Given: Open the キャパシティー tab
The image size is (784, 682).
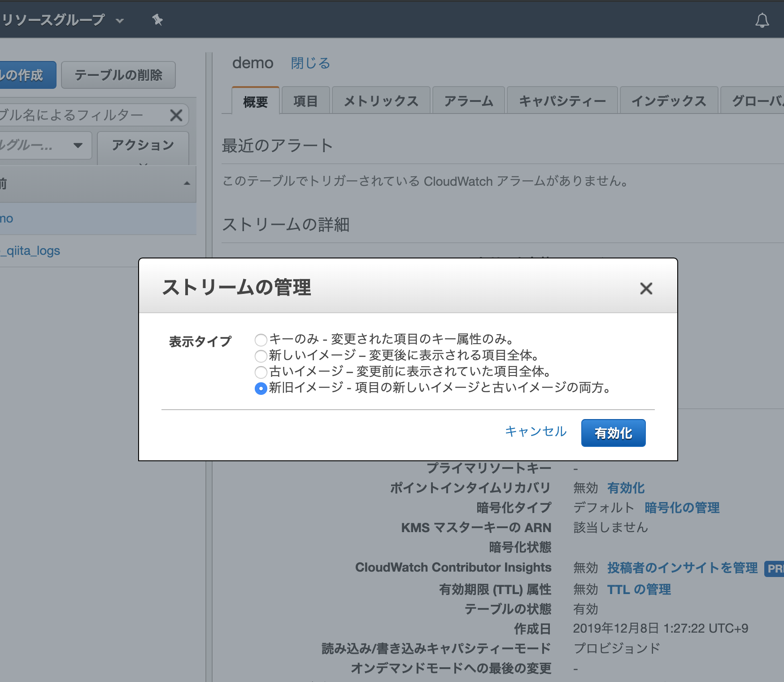Looking at the screenshot, I should (x=562, y=101).
